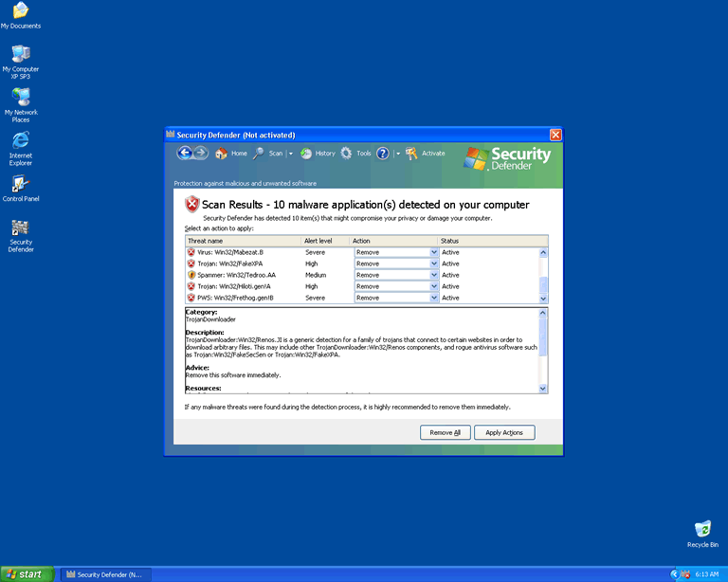Open Action dropdown for Virus: Win32/Mabezat.B

434,252
